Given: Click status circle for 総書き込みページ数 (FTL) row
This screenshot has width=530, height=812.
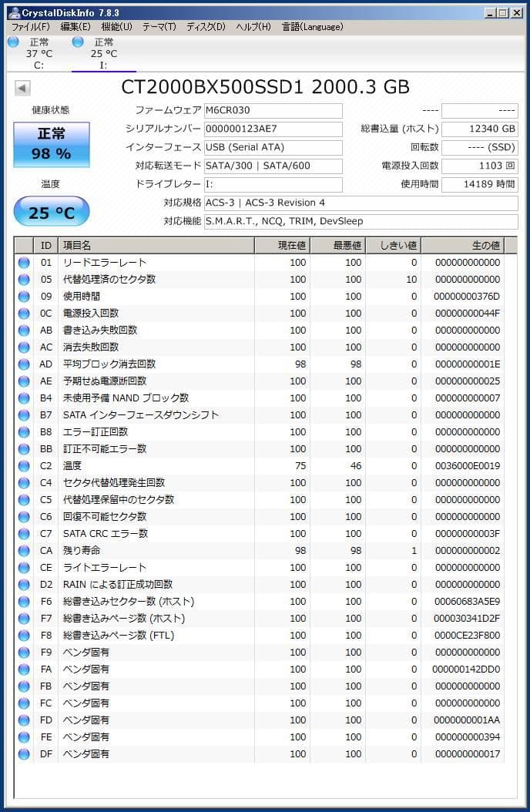Looking at the screenshot, I should [x=24, y=636].
